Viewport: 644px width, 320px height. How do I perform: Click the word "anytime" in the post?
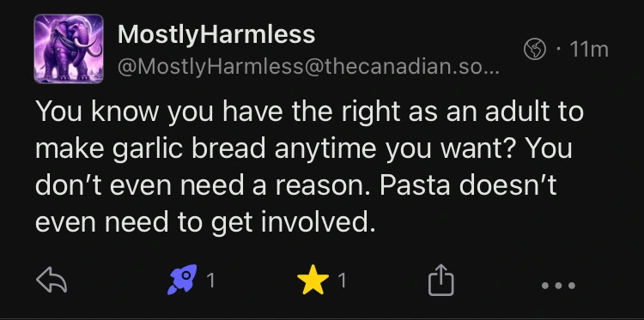(325, 150)
